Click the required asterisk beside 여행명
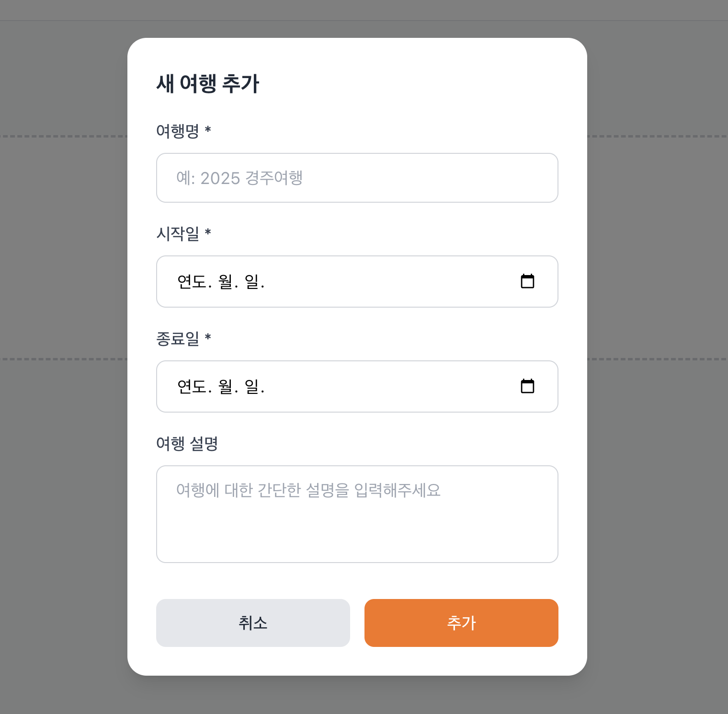728x714 pixels. (x=208, y=129)
